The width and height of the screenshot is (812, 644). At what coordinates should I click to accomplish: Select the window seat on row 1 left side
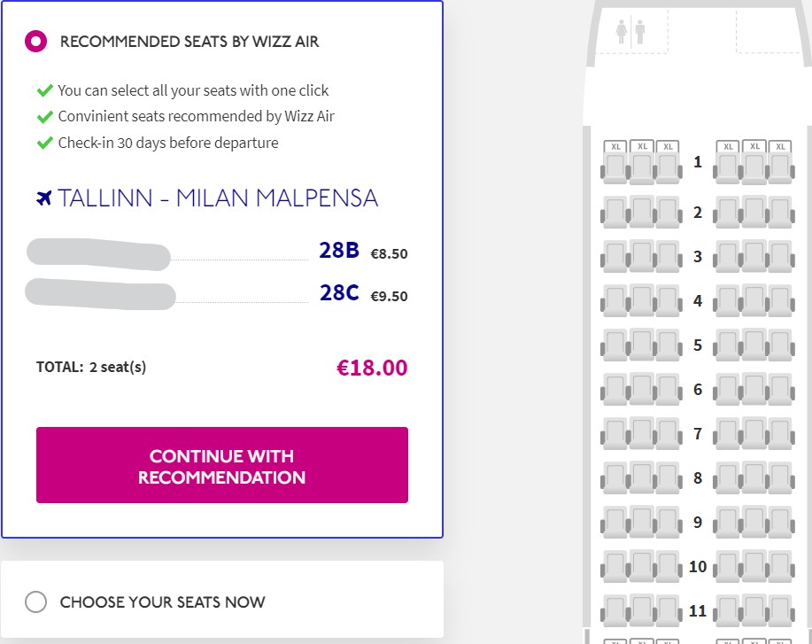pyautogui.click(x=615, y=165)
